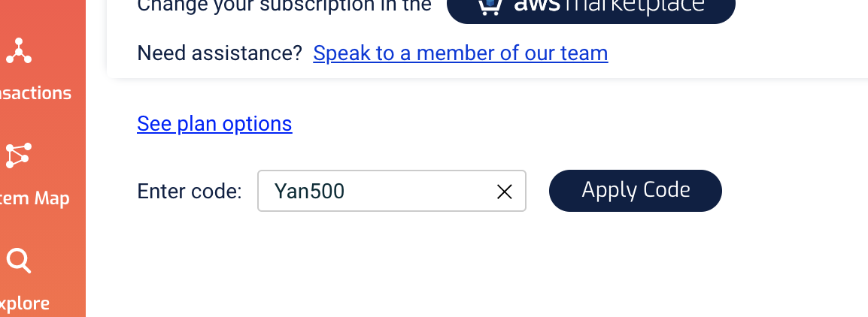Choose the Explore sidebar label
Screen dimensions: 868x317
(x=25, y=303)
